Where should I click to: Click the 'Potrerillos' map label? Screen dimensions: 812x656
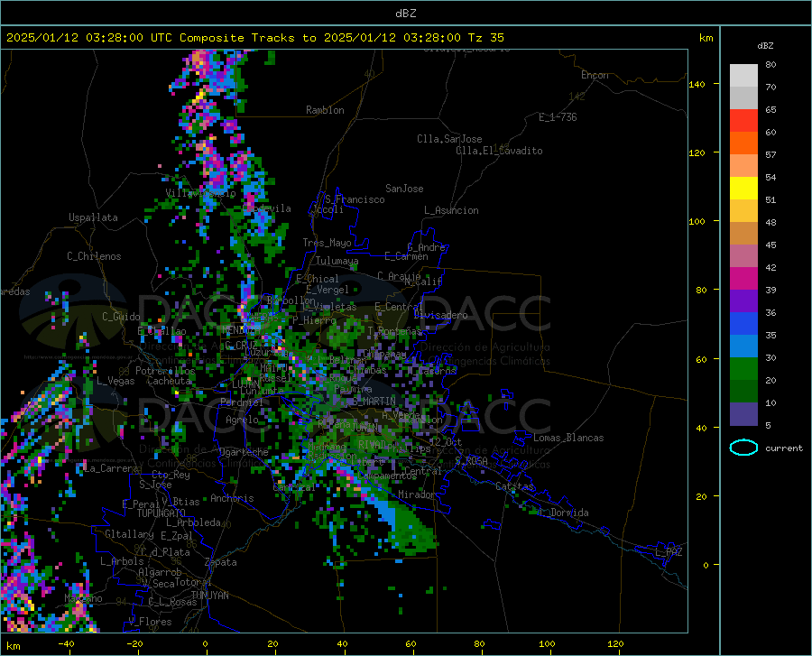[165, 371]
